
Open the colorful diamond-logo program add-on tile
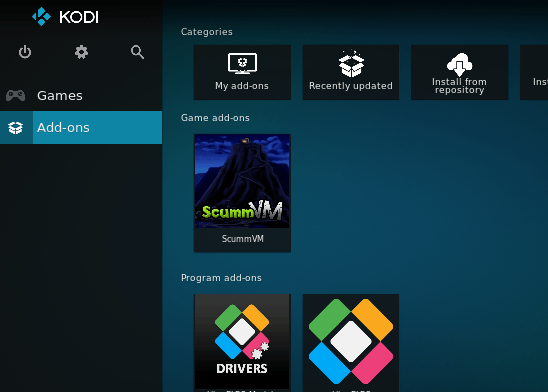351,343
